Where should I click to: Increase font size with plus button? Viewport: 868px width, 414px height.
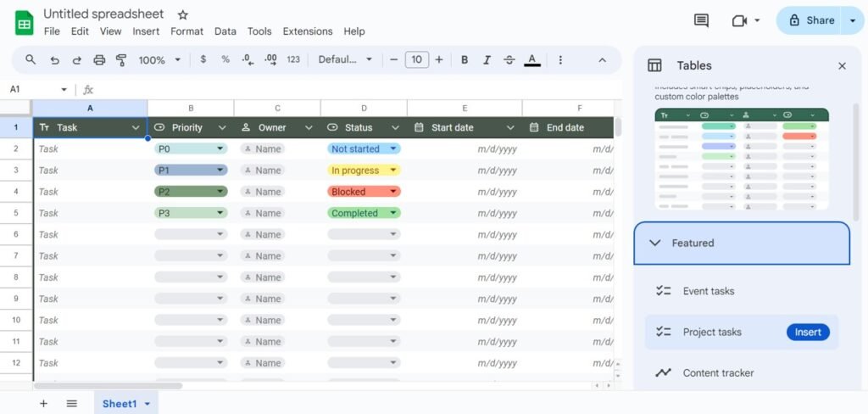click(439, 59)
